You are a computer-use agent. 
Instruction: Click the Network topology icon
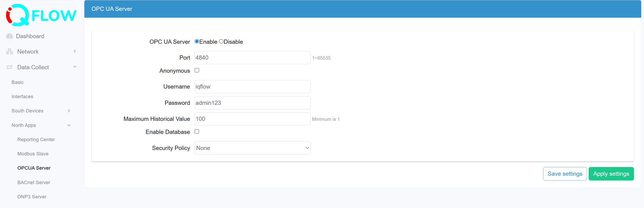tap(9, 51)
